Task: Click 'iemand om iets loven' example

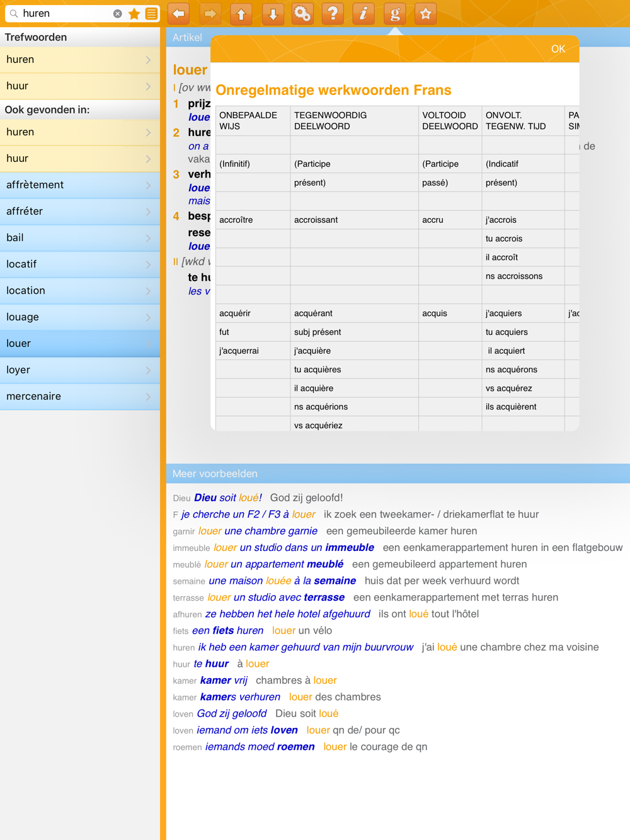Action: click(247, 730)
